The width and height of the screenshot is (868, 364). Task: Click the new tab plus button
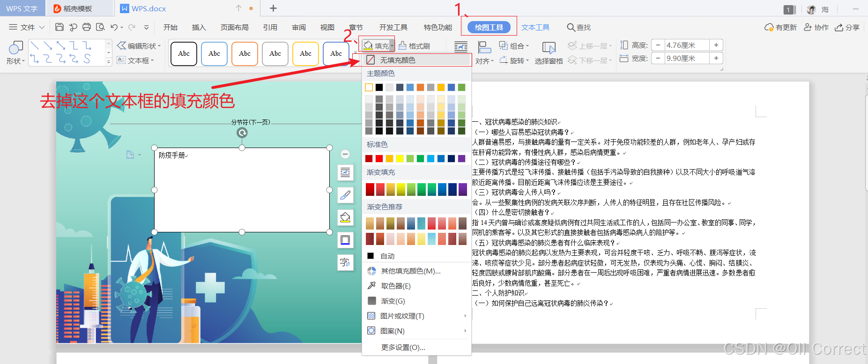coord(274,8)
